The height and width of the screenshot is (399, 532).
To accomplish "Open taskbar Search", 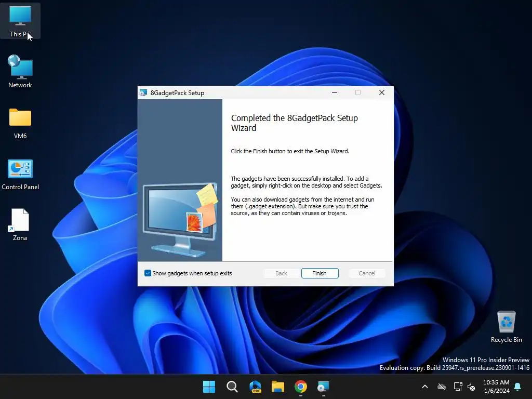I will point(232,387).
